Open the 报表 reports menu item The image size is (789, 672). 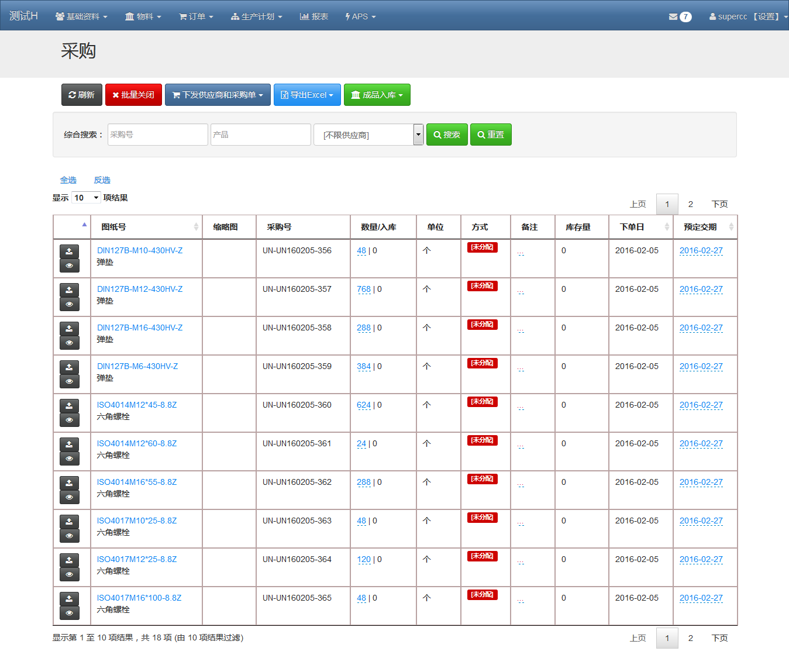pyautogui.click(x=314, y=16)
